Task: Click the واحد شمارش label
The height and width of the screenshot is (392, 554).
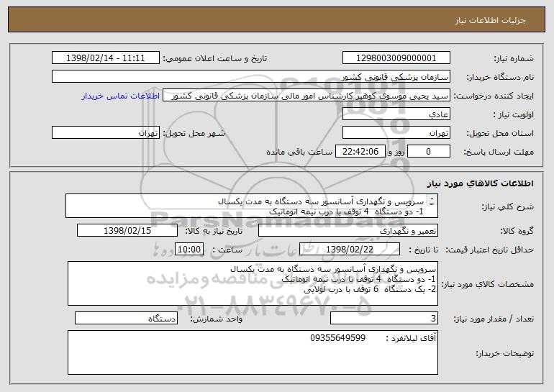Action: coord(217,319)
